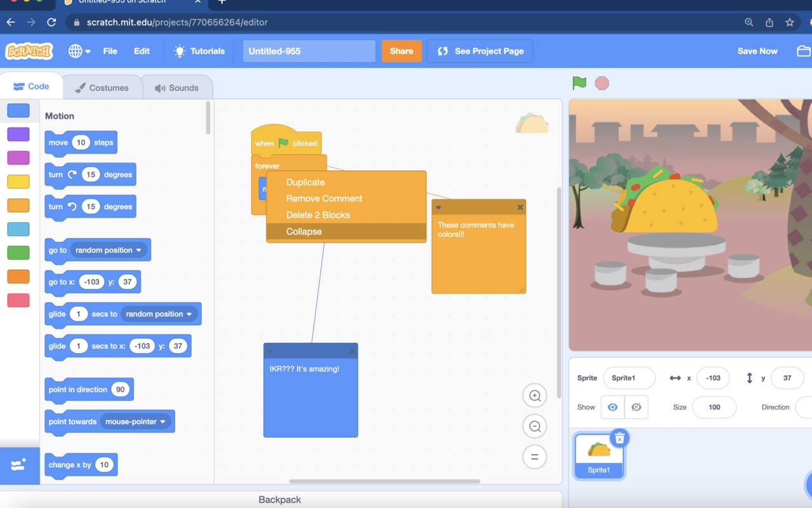Click the orange Share button
This screenshot has height=508, width=812.
click(402, 51)
